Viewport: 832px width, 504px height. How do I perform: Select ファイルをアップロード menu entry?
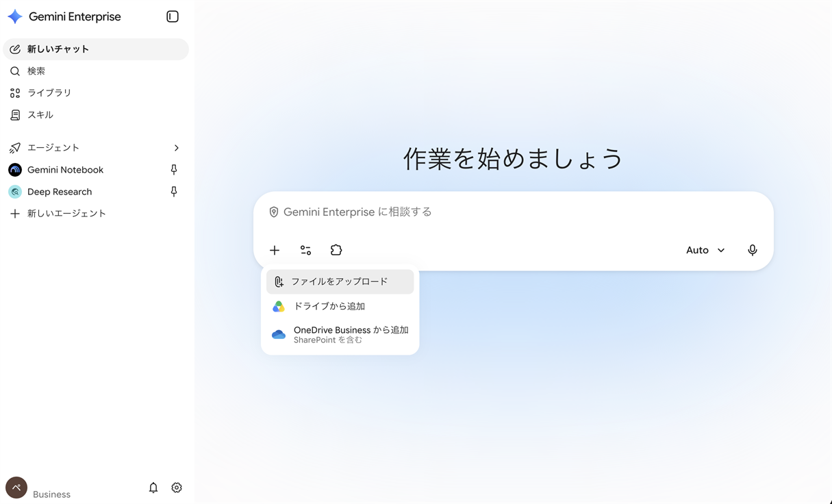pyautogui.click(x=340, y=281)
